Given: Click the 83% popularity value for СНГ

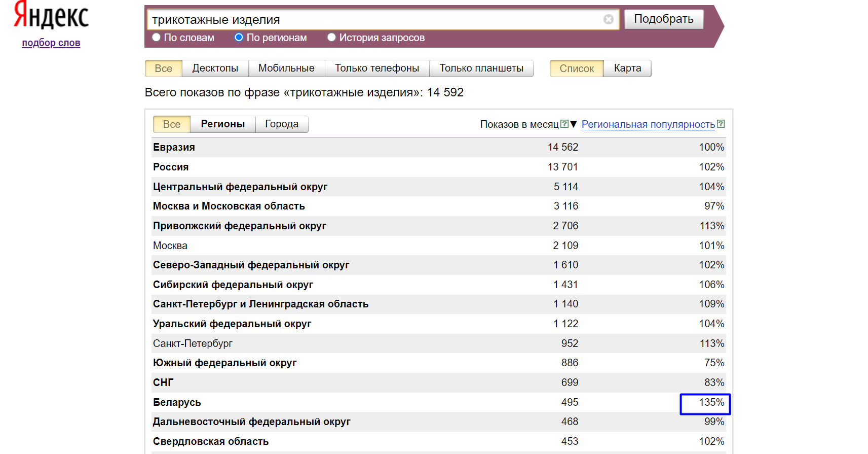Looking at the screenshot, I should pos(714,382).
